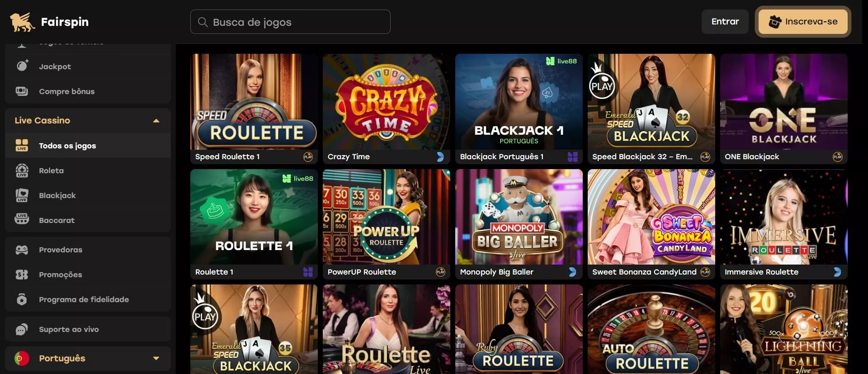The width and height of the screenshot is (868, 374).
Task: Open the Roleta live icon
Action: [x=22, y=170]
